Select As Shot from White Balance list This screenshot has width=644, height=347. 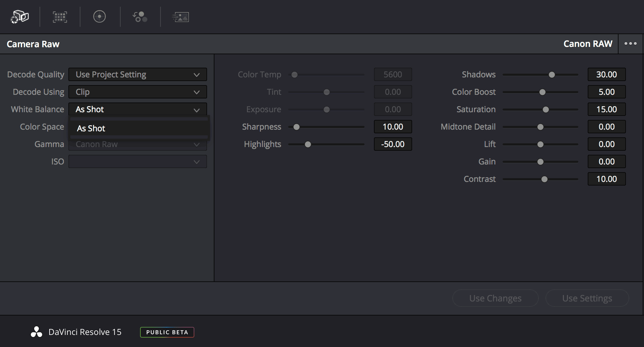[139, 128]
